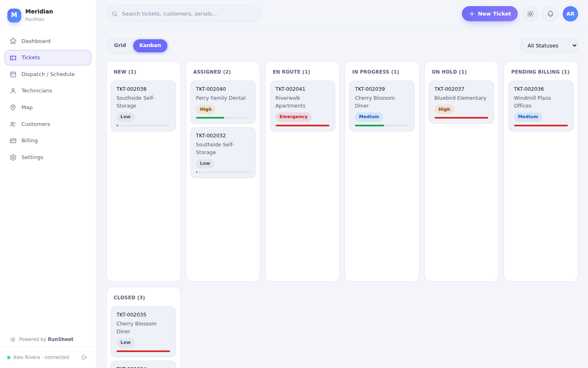The width and height of the screenshot is (588, 368).
Task: Click progress bar on TKT-002040
Action: [x=223, y=118]
